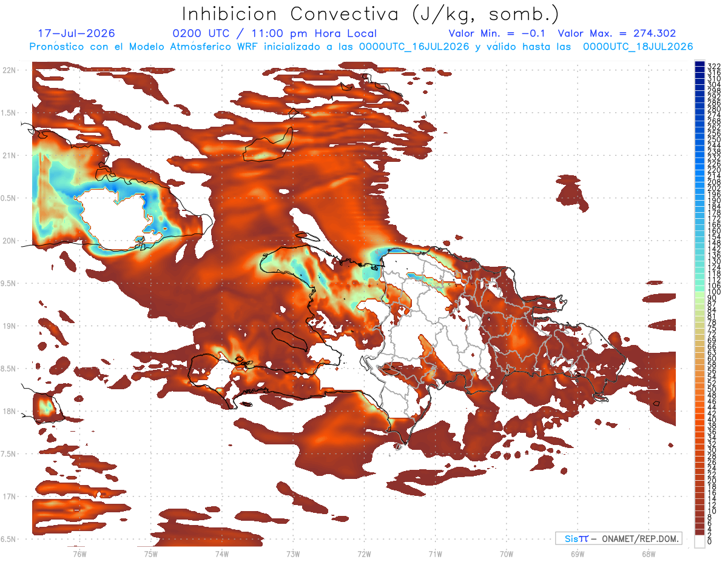This screenshot has width=728, height=562.
Task: Click the '72W' longitude label
Action: pyautogui.click(x=364, y=554)
